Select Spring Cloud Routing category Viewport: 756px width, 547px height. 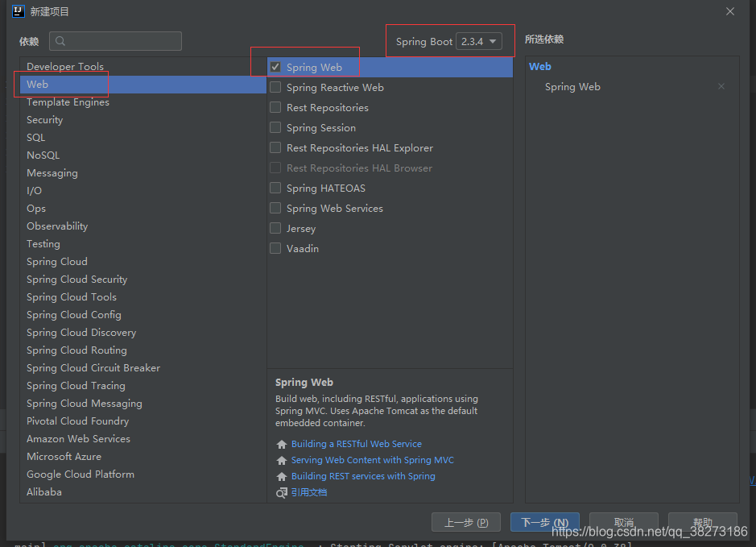click(x=143, y=350)
